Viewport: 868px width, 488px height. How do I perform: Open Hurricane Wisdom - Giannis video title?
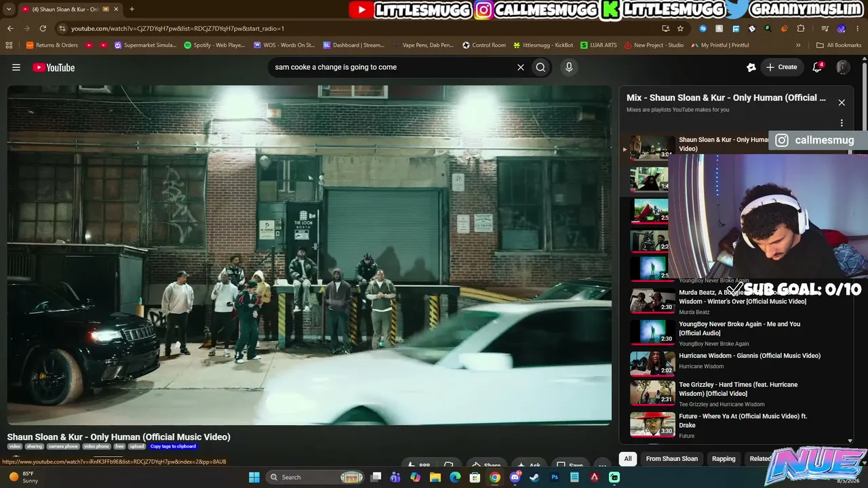coord(749,356)
